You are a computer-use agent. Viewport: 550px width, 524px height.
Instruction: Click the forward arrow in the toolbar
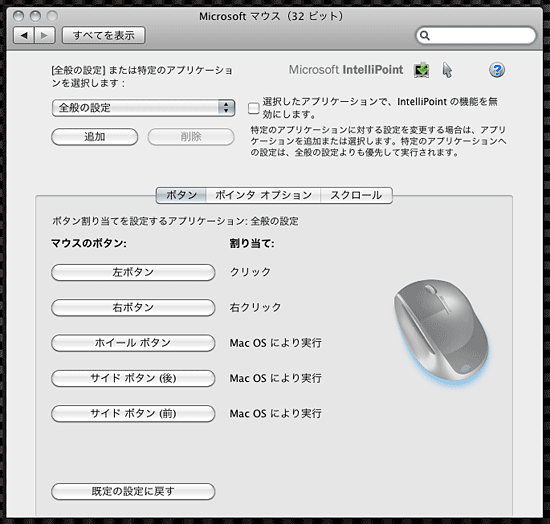pos(45,35)
